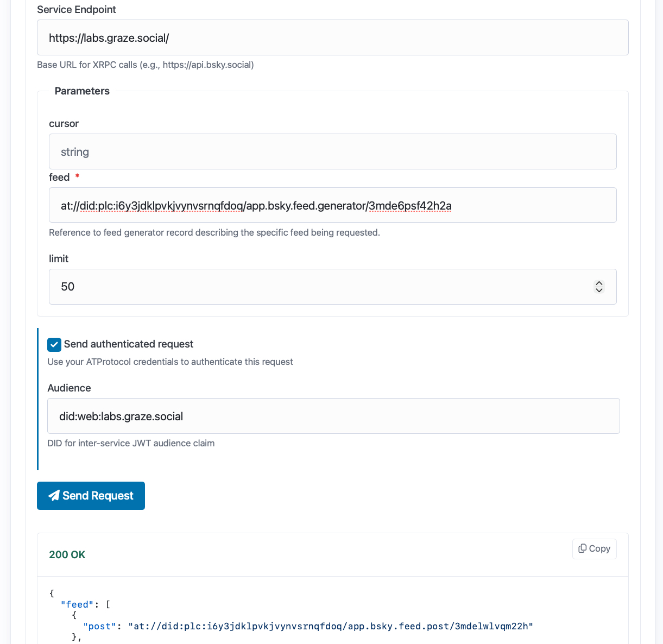The width and height of the screenshot is (663, 644).
Task: Click the 'Send authenticated request' label text
Action: pyautogui.click(x=129, y=344)
